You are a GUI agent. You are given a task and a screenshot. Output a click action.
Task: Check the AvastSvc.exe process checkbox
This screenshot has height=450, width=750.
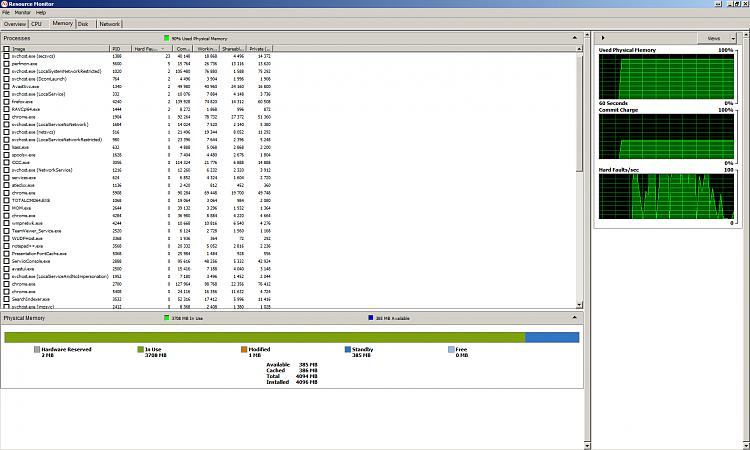pyautogui.click(x=6, y=87)
